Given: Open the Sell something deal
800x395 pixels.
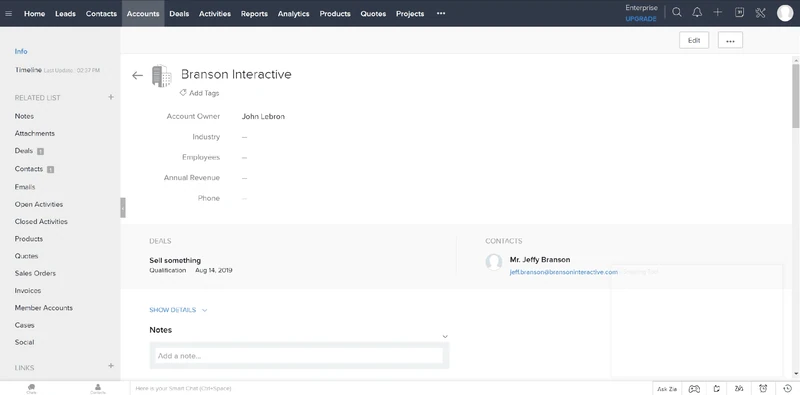Looking at the screenshot, I should point(175,260).
